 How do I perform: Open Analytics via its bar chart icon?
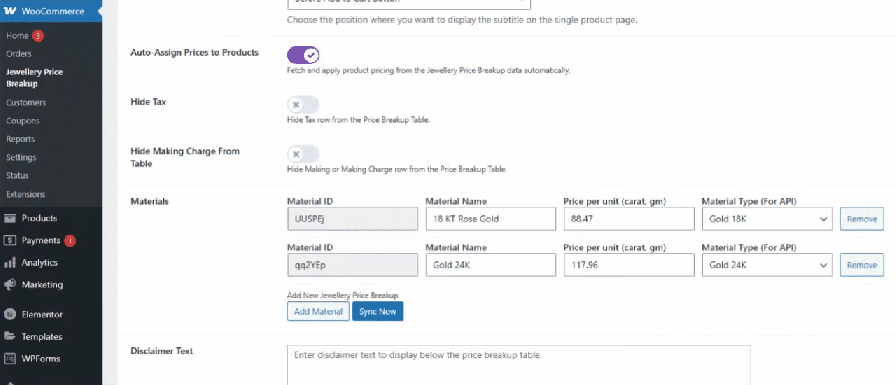click(x=10, y=263)
